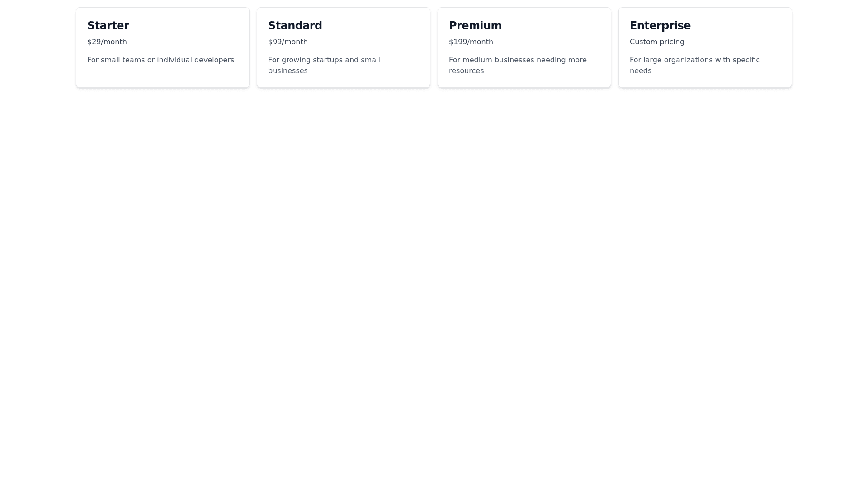Click the word "resources" in Premium description
This screenshot has width=868, height=488.
[x=466, y=71]
